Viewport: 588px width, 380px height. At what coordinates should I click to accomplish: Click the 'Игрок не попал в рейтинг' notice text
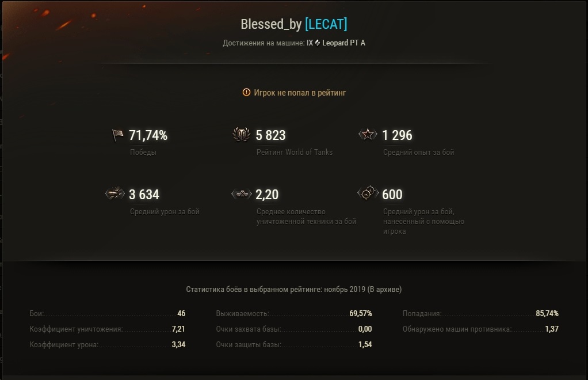click(x=300, y=92)
